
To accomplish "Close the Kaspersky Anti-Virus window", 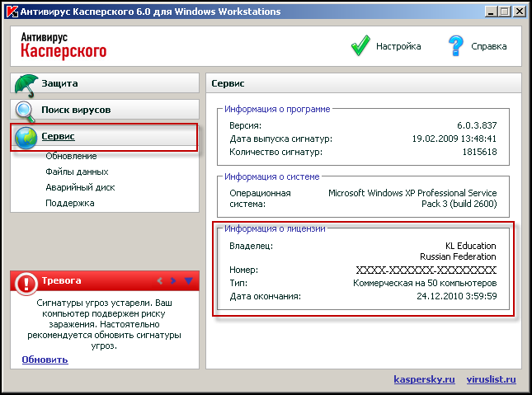I will (518, 12).
